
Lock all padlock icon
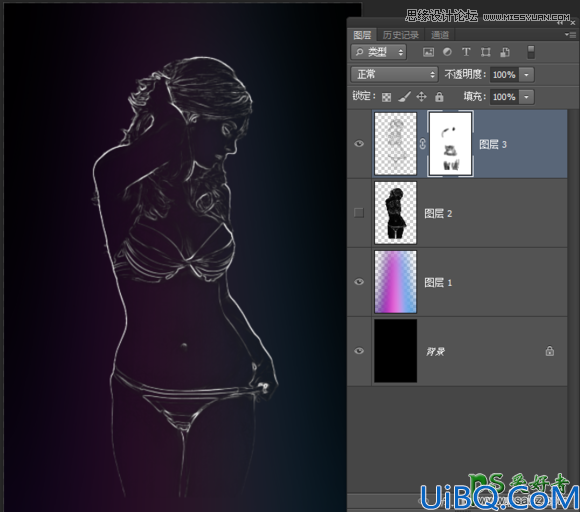tap(439, 97)
